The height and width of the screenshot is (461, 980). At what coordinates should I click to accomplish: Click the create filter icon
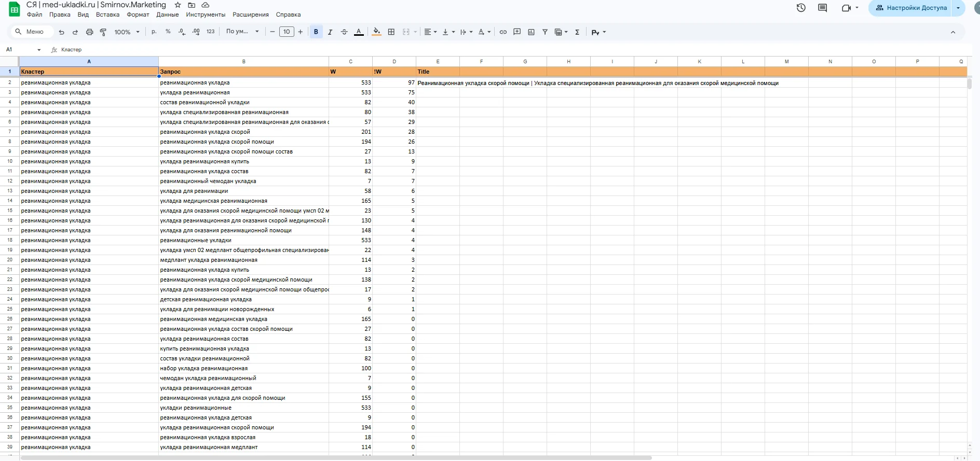point(545,32)
